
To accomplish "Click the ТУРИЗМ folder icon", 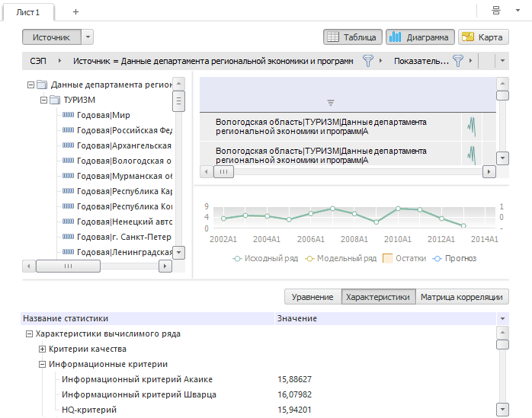I will pos(56,100).
